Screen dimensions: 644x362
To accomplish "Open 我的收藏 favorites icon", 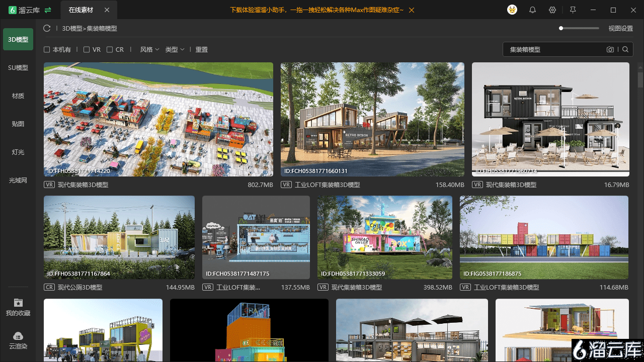I will [18, 303].
